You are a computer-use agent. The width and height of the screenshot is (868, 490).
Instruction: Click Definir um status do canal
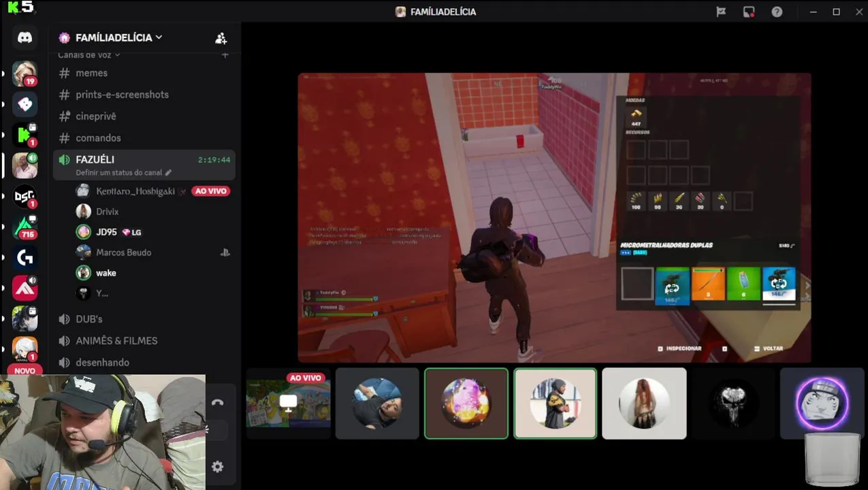point(119,173)
